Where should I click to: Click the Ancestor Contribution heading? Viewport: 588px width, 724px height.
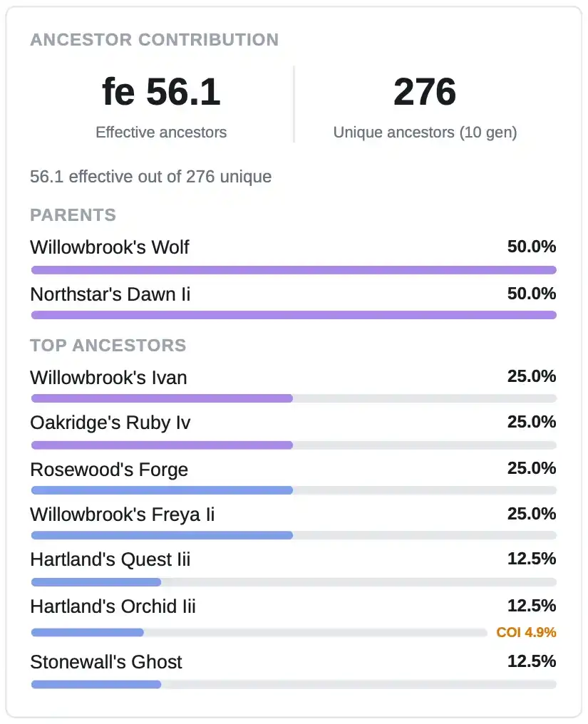point(155,40)
